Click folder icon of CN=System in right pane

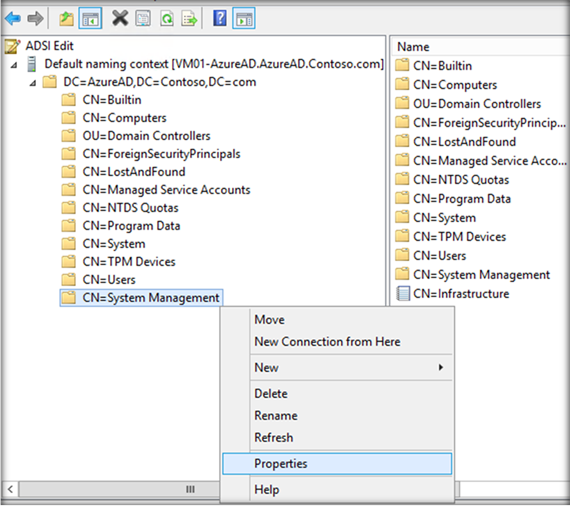click(402, 217)
